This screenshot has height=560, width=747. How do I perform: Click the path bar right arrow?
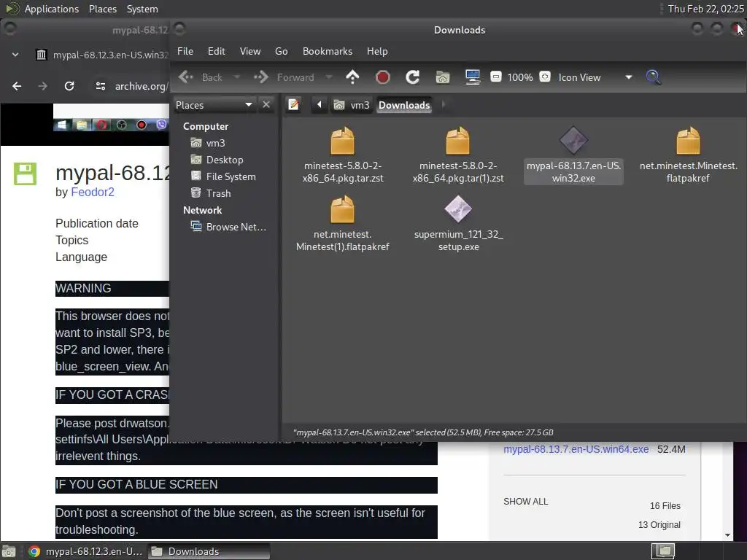(443, 105)
